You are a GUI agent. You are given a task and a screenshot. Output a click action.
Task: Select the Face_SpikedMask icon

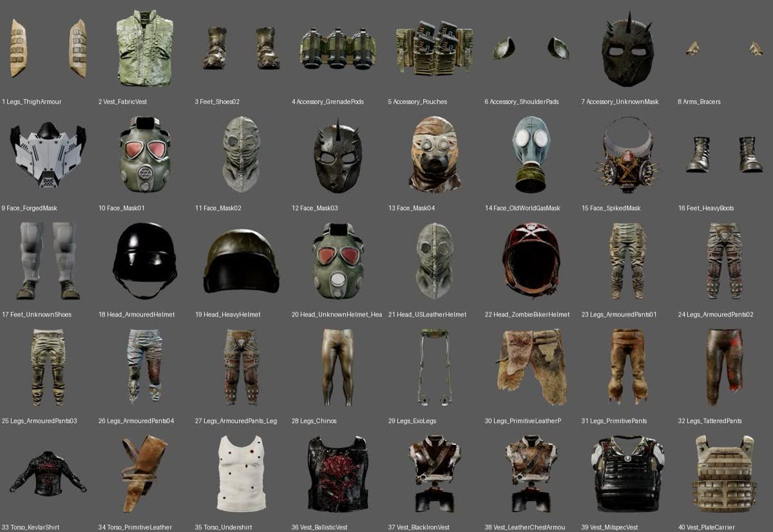coord(628,153)
